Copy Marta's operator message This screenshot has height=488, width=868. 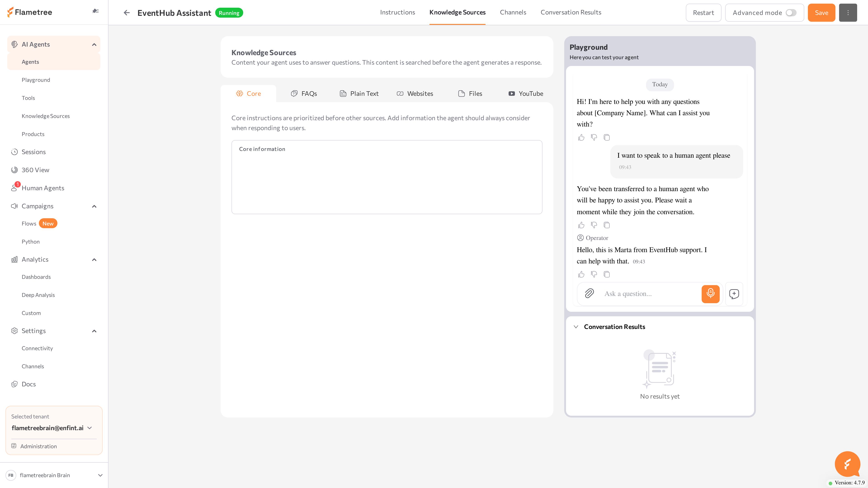[x=606, y=274]
